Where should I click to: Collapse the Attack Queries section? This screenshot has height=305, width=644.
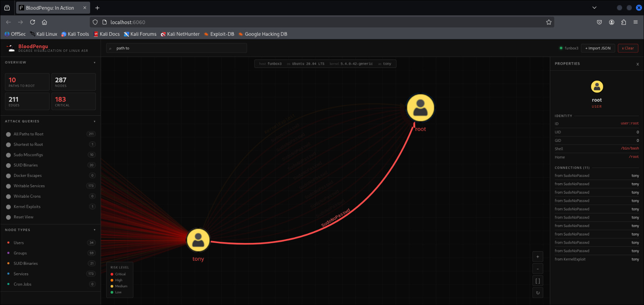tap(95, 121)
